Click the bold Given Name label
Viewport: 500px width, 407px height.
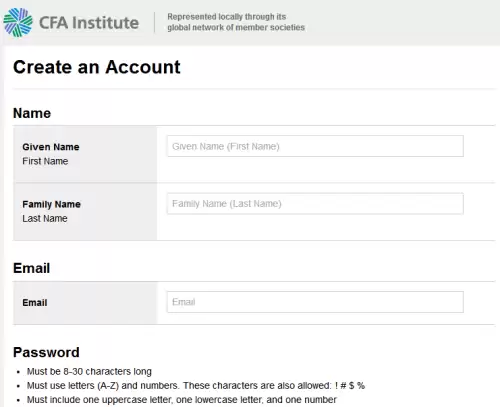(51, 147)
